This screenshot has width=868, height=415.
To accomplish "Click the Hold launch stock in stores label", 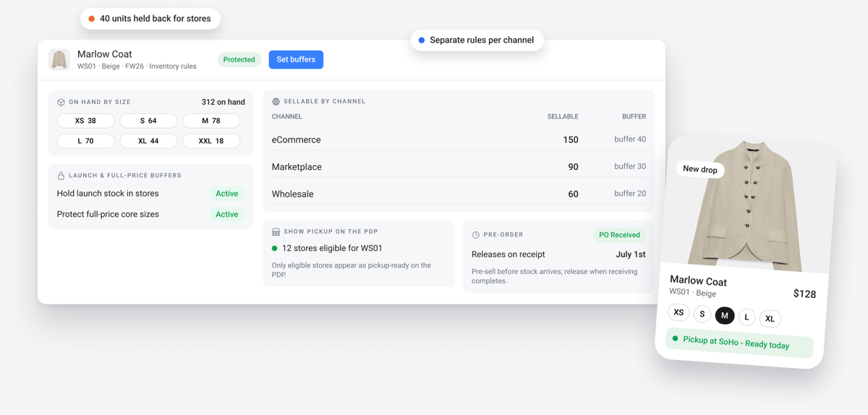I will (x=108, y=193).
